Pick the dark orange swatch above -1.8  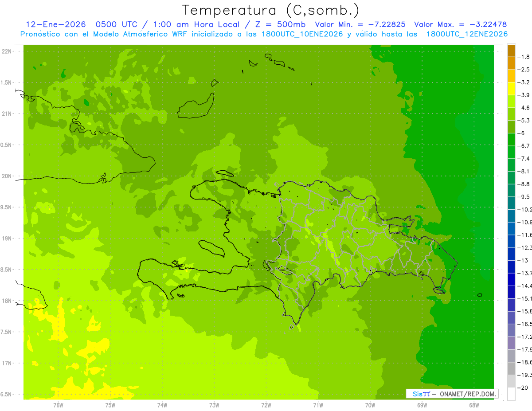(x=511, y=51)
